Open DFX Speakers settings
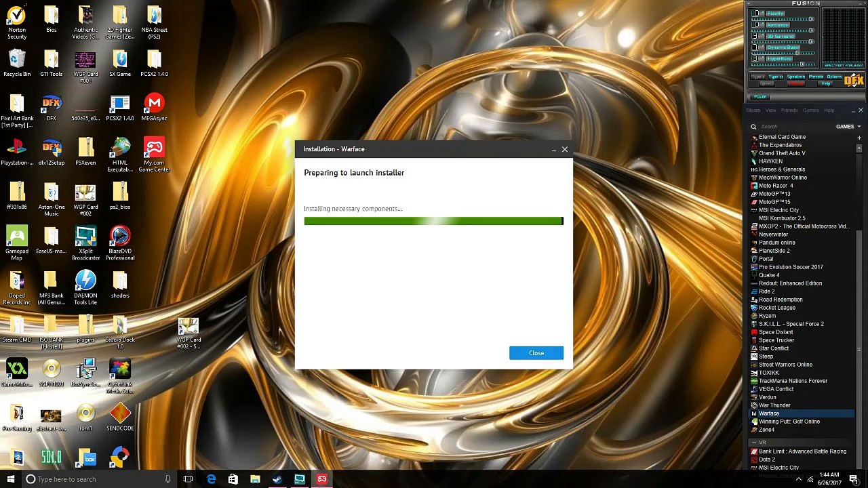Viewport: 868px width, 488px height. (x=796, y=77)
